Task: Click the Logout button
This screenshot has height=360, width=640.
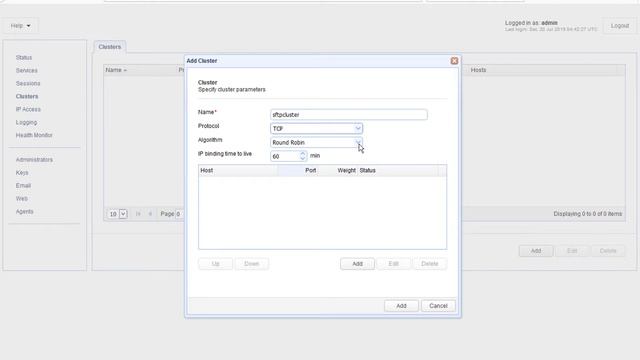Action: [620, 26]
